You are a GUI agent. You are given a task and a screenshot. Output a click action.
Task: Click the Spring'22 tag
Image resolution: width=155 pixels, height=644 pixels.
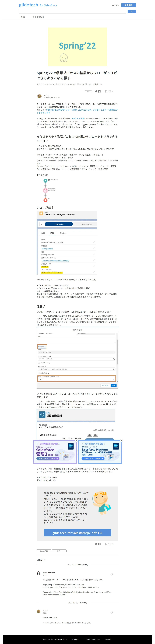(x=44, y=551)
